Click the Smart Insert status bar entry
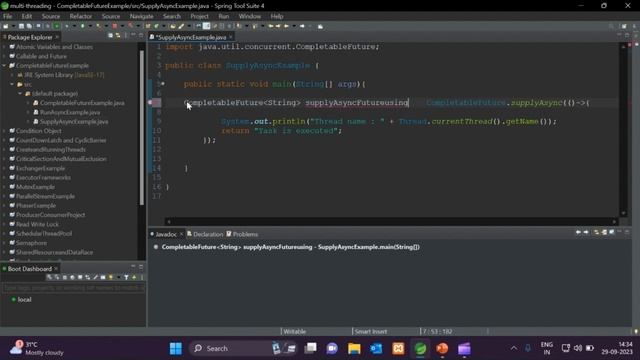640x360 pixels. tap(371, 331)
